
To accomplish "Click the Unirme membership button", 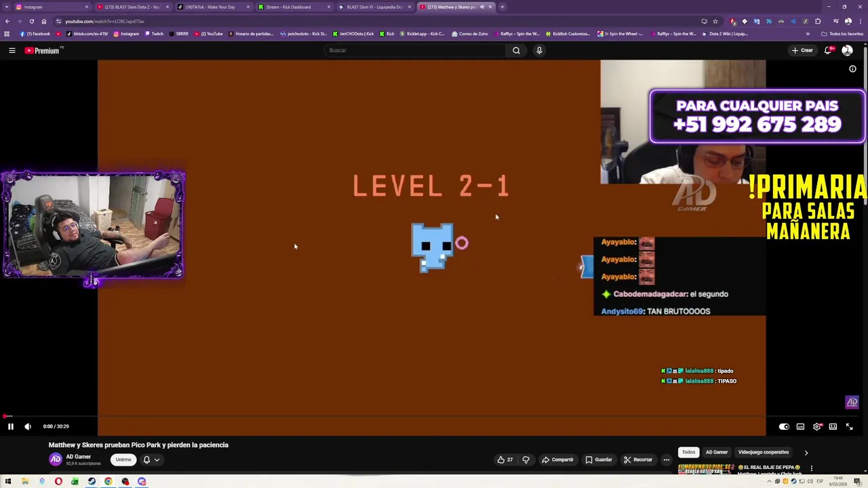I will (123, 460).
